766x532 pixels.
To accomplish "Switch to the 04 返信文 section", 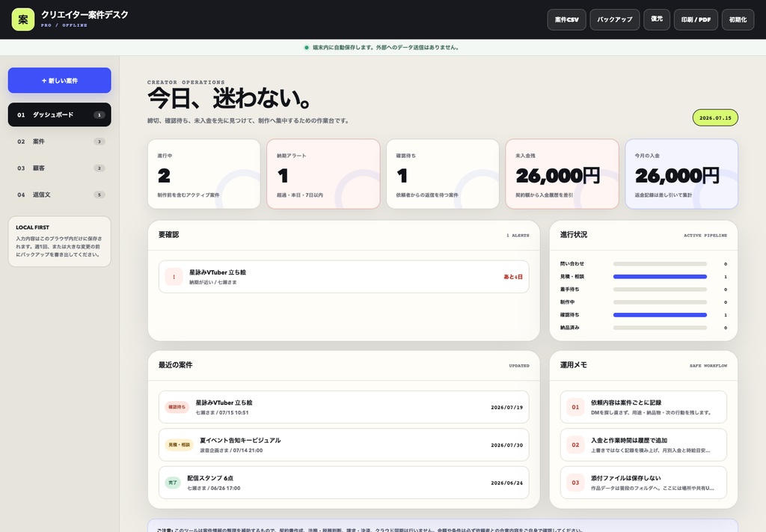I will 60,195.
